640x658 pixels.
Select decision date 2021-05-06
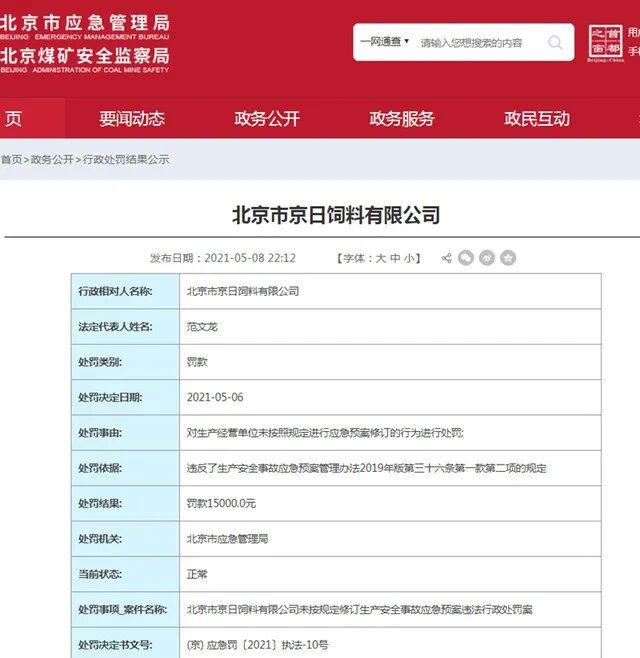(x=215, y=397)
